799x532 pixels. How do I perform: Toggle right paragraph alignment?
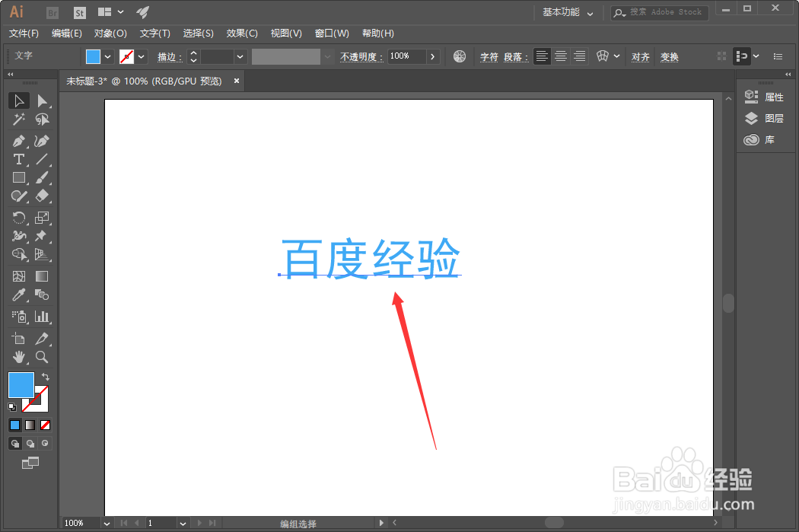[579, 56]
